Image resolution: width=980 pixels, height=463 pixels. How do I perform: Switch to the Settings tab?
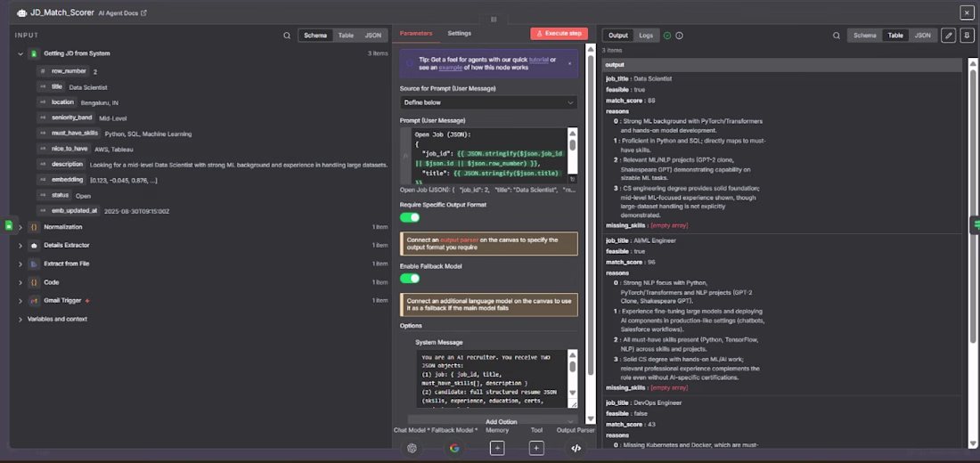click(x=460, y=33)
